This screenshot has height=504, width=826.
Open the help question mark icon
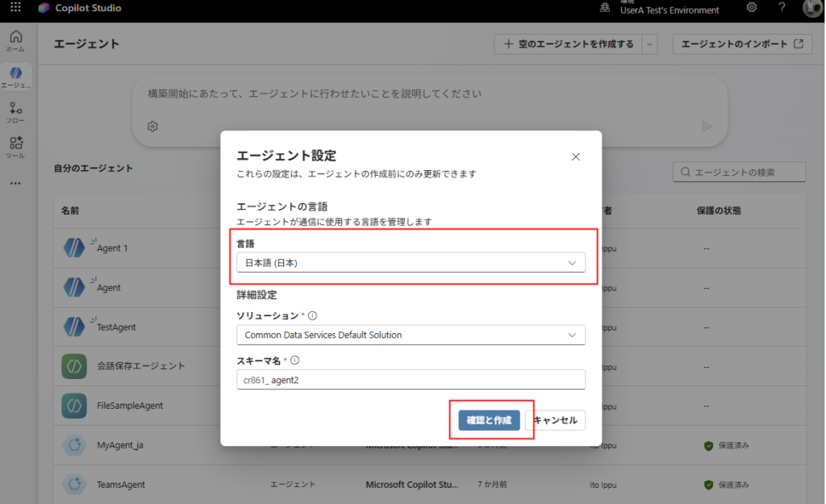tap(782, 8)
